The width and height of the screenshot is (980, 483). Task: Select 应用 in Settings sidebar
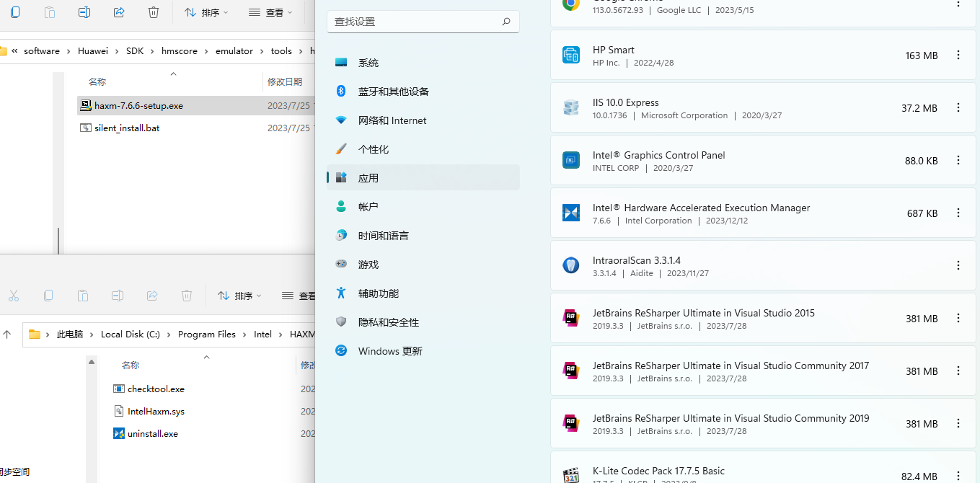click(x=423, y=178)
